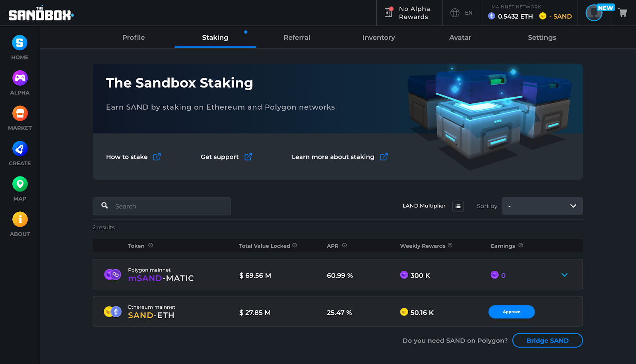The height and width of the screenshot is (364, 636).
Task: Click the No Alpha Rewards text
Action: coord(414,13)
